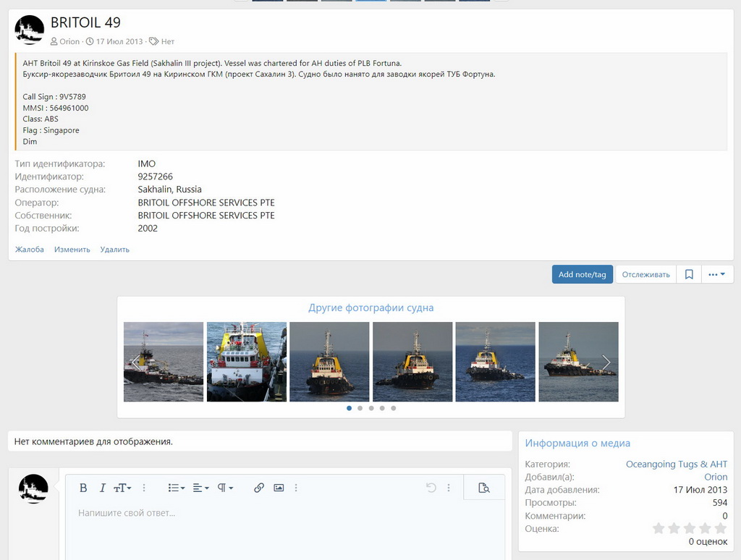
Task: Open the sixth ship thumbnail
Action: (x=578, y=362)
